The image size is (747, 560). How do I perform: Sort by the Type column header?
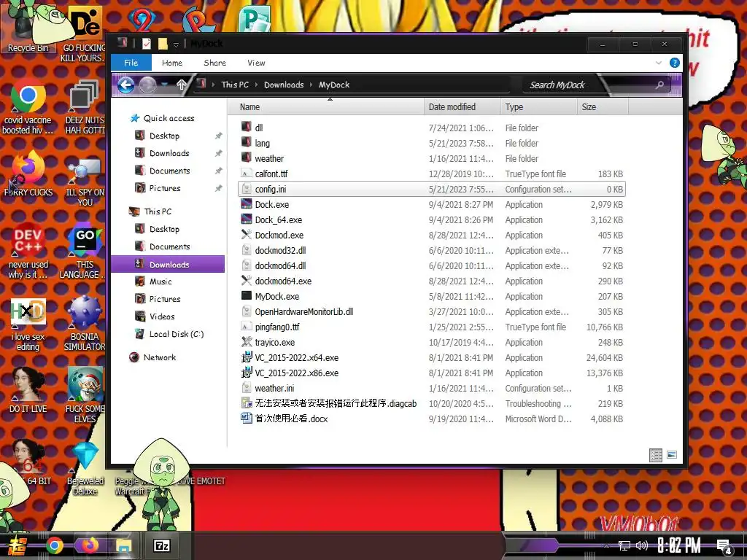point(539,107)
